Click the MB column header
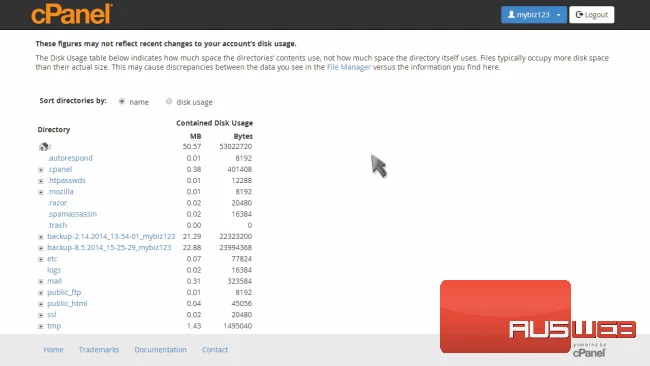Viewport: 650px width, 366px height. (x=195, y=136)
